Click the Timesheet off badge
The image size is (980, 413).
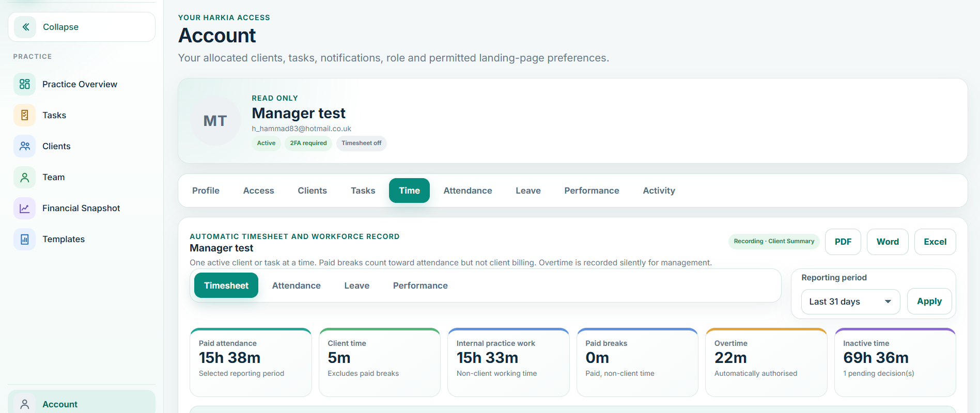(x=361, y=143)
